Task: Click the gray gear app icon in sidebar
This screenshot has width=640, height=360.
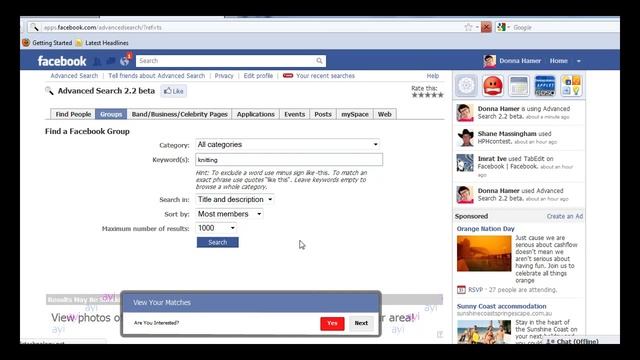Action: coord(466,86)
